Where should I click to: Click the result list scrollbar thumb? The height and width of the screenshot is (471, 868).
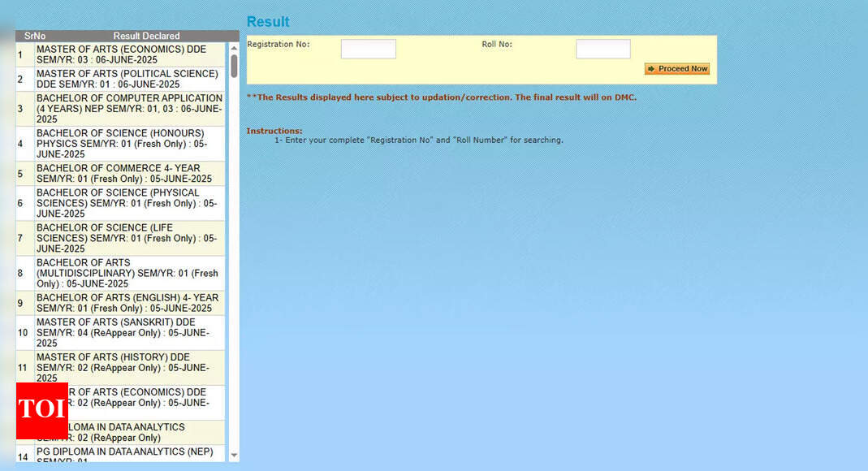(x=234, y=65)
